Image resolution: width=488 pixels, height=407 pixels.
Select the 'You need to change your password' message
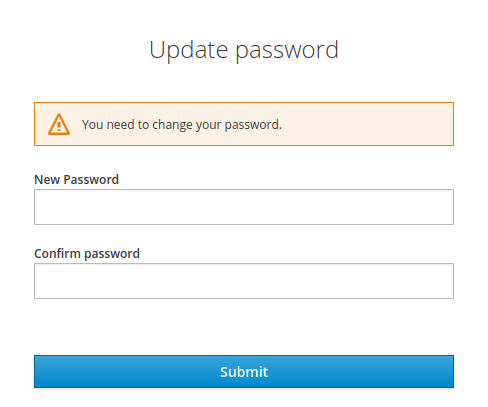coord(182,125)
